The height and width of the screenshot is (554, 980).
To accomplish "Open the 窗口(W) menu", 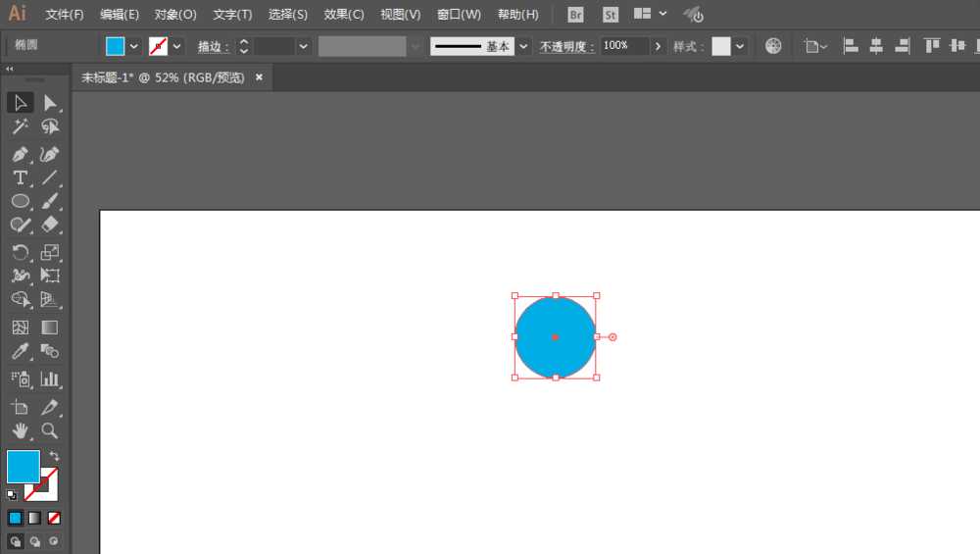I will click(459, 15).
